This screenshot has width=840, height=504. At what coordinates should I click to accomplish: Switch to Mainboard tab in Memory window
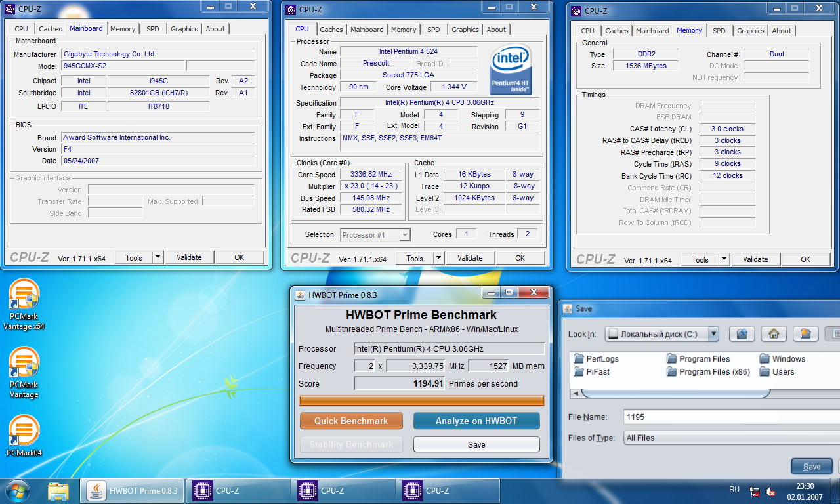coord(652,31)
